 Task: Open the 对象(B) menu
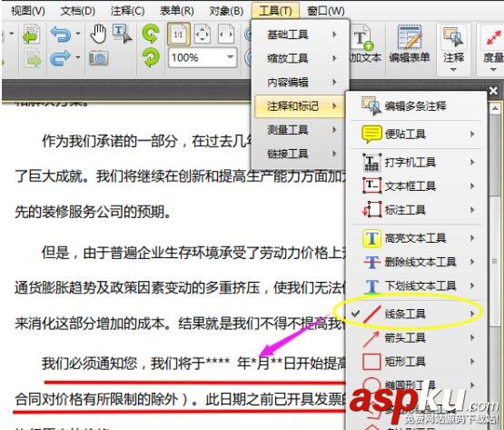click(x=226, y=11)
